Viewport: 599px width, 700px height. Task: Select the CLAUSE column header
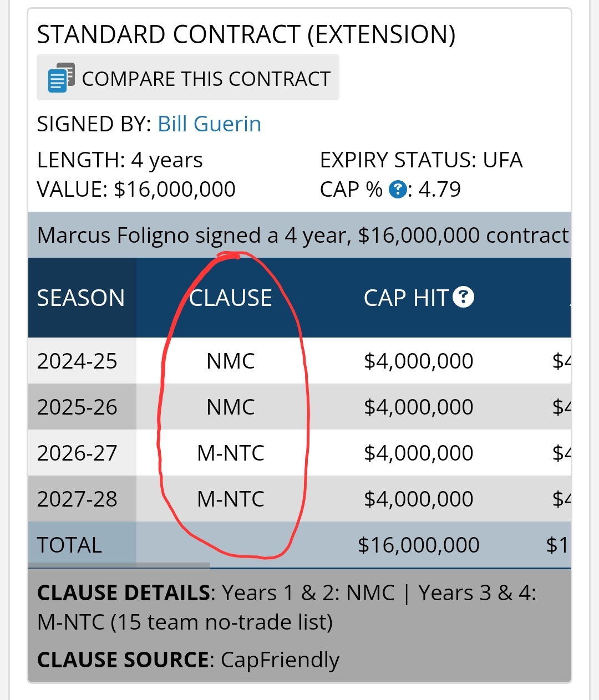[231, 298]
